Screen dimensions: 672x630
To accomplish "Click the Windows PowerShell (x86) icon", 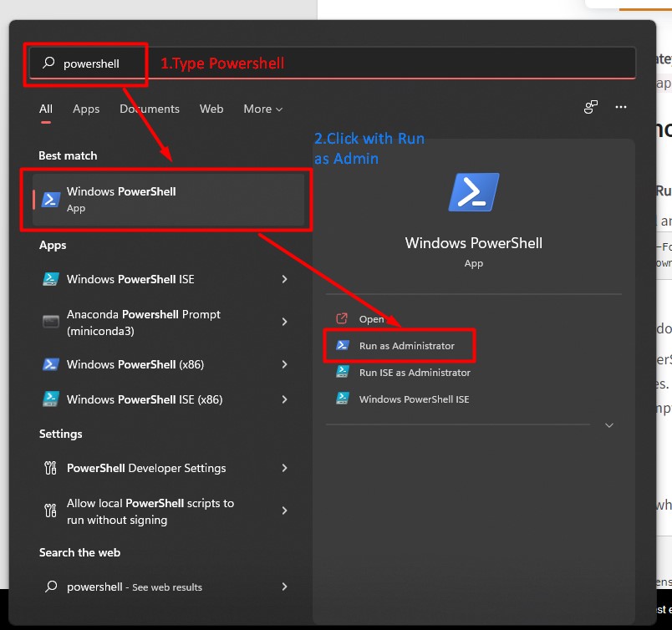I will 51,364.
